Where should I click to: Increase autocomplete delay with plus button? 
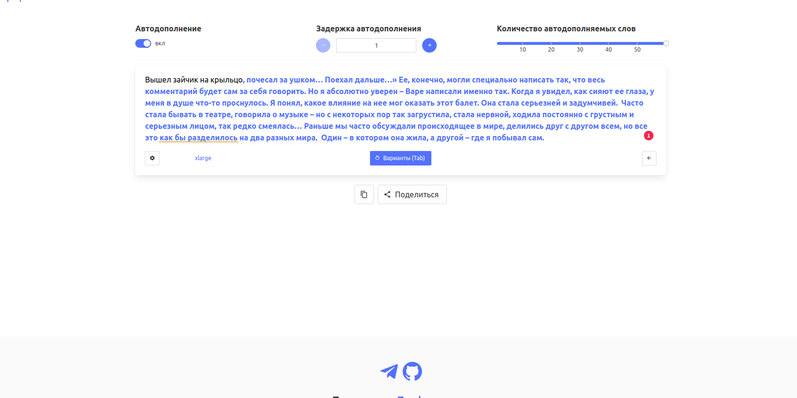click(x=430, y=45)
